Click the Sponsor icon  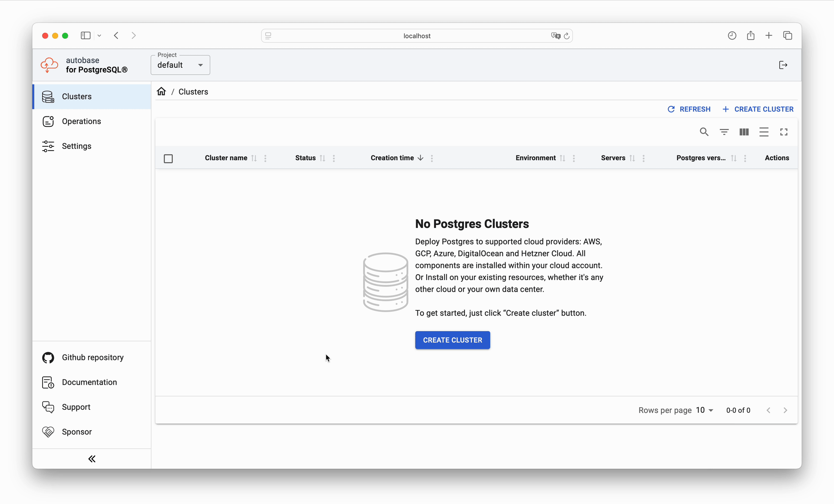(x=48, y=432)
